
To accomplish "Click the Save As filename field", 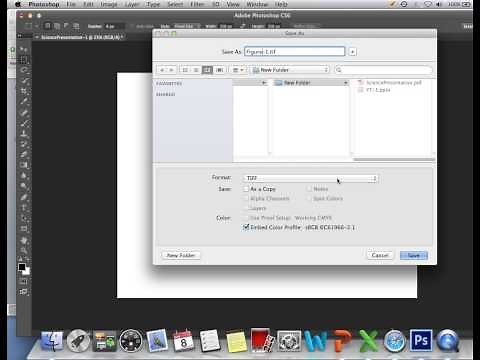I will coord(295,52).
